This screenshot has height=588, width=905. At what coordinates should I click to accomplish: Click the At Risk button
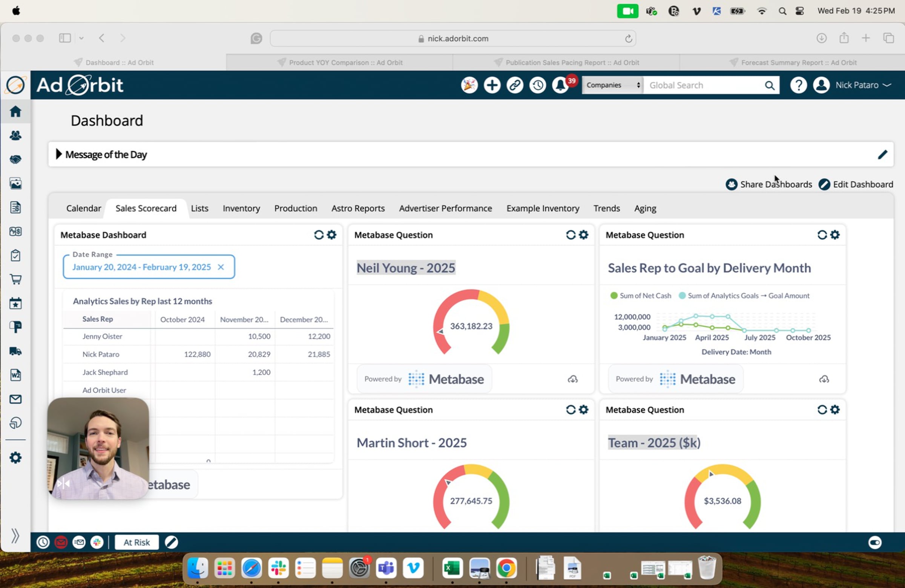137,542
